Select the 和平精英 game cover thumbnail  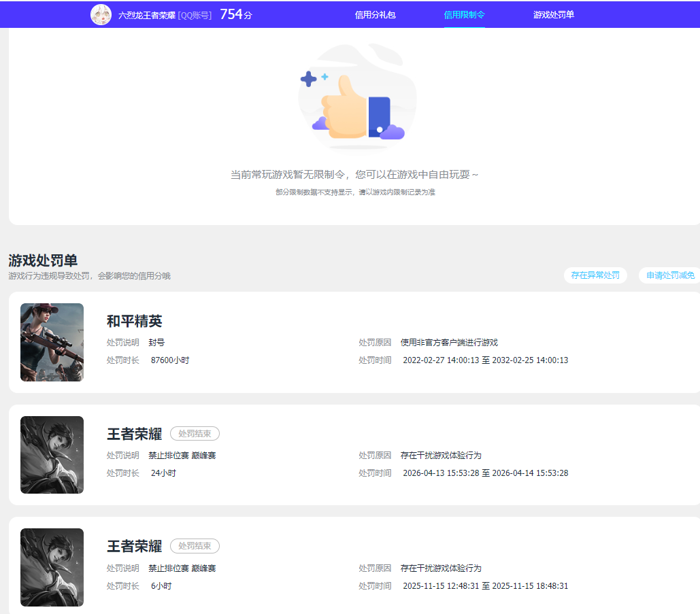[52, 342]
